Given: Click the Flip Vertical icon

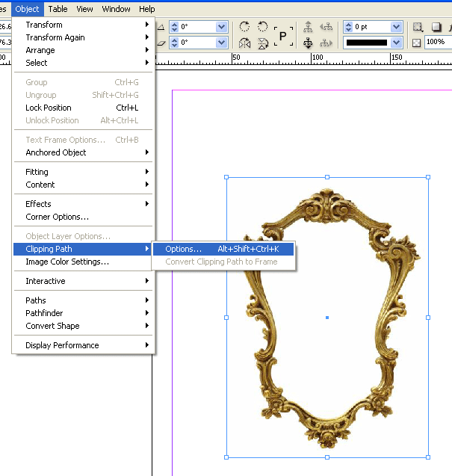Looking at the screenshot, I should pos(263,43).
